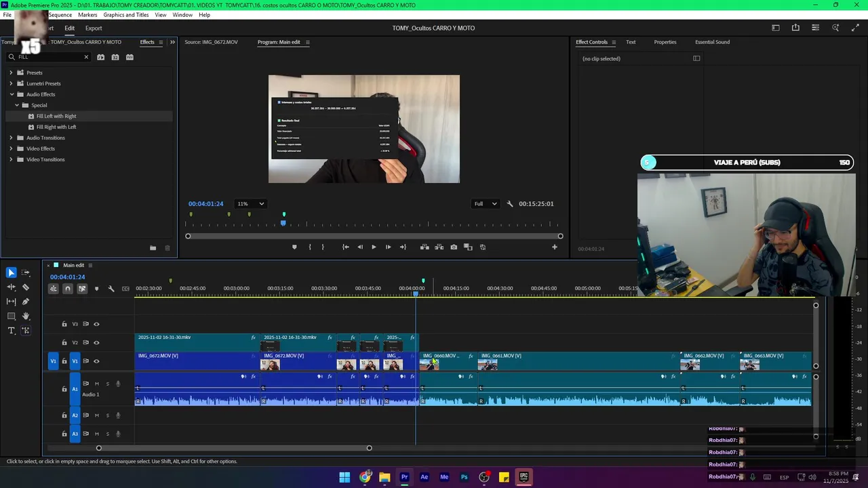Select the Hand tool
This screenshot has height=488, width=868.
26,316
